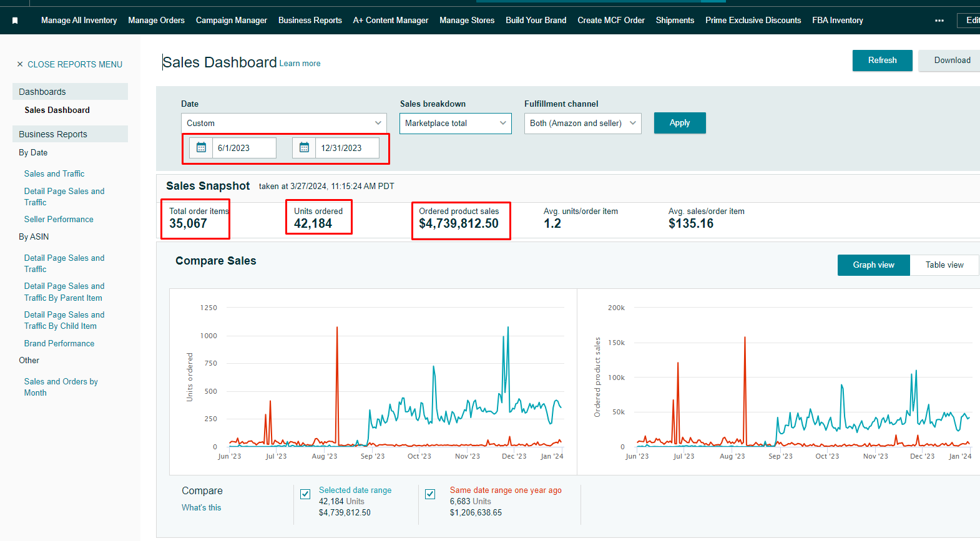980x541 pixels.
Task: Click the start date calendar icon
Action: tap(201, 148)
